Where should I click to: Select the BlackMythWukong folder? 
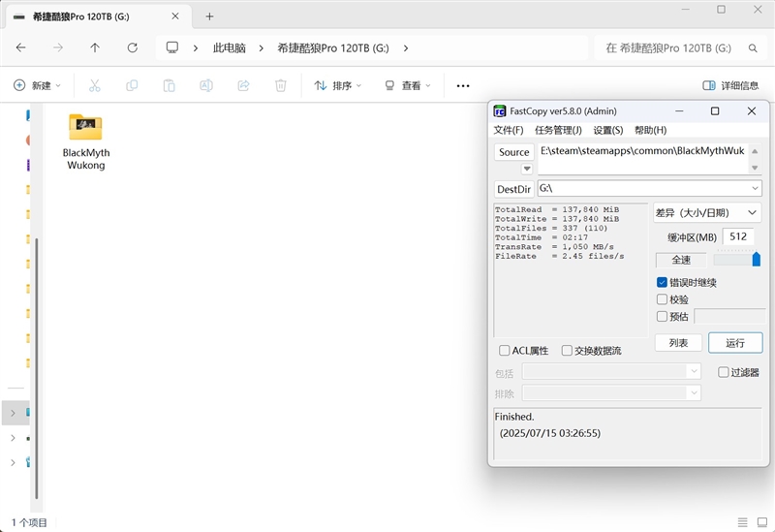tap(86, 141)
